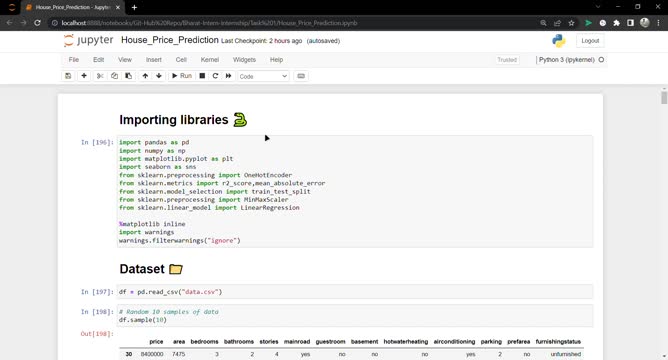Image resolution: width=668 pixels, height=360 pixels.
Task: Move selected cell down arrow
Action: 159,76
